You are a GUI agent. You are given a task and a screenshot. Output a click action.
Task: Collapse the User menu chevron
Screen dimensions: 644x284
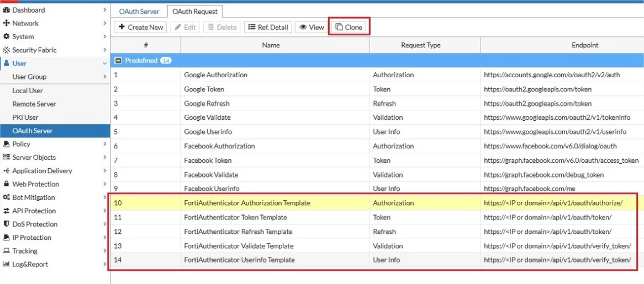coord(105,63)
